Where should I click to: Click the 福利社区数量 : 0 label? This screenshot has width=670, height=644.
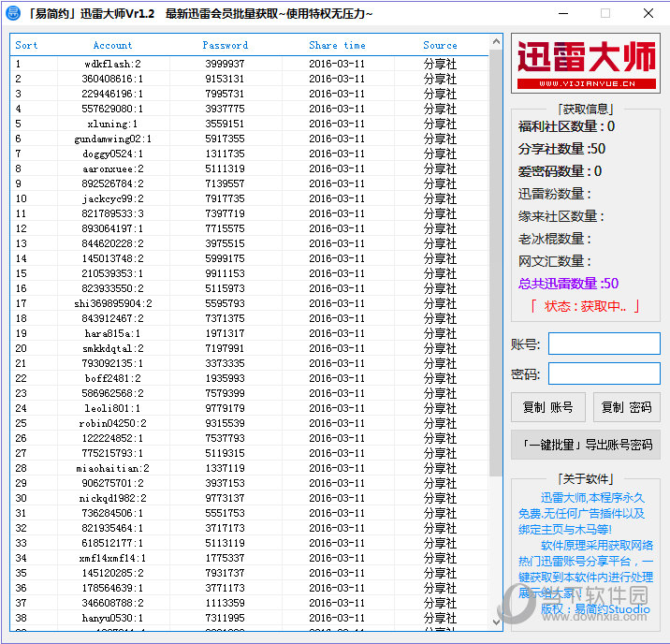[x=566, y=126]
